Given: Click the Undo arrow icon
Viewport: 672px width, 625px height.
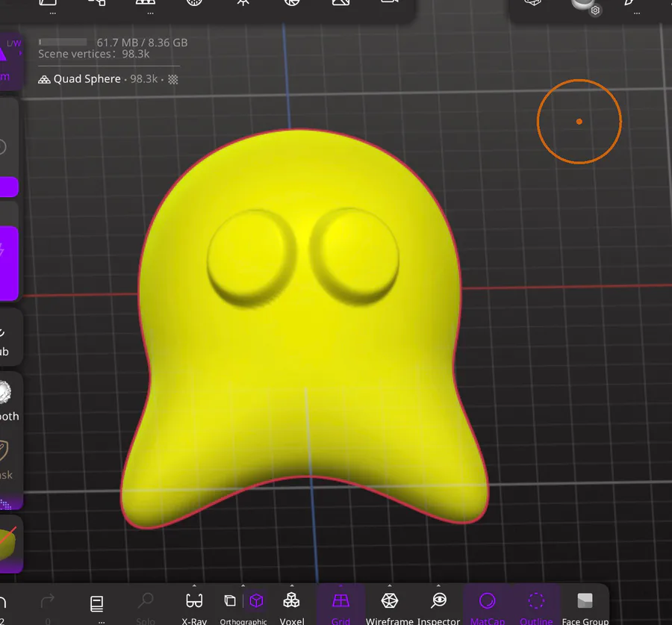Looking at the screenshot, I should (2, 603).
